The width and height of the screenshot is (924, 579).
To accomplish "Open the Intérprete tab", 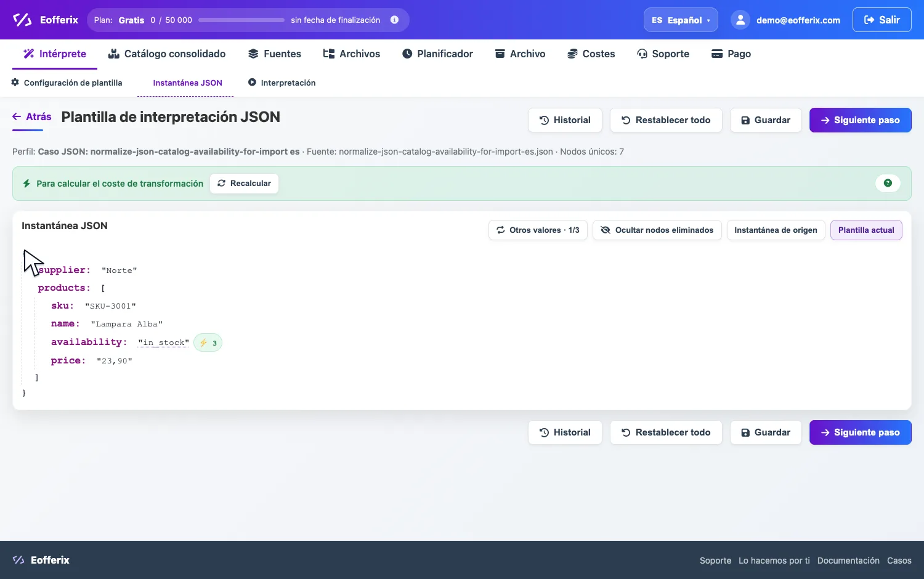I will (x=55, y=54).
